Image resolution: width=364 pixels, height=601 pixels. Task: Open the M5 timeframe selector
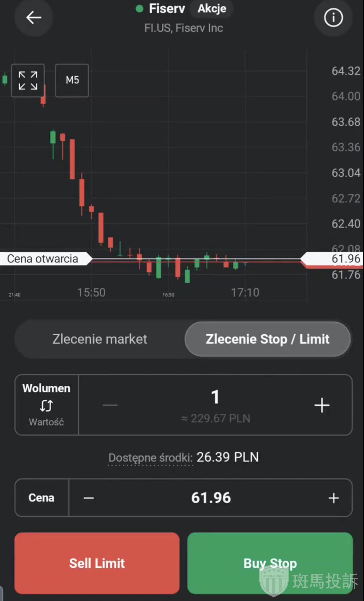72,81
